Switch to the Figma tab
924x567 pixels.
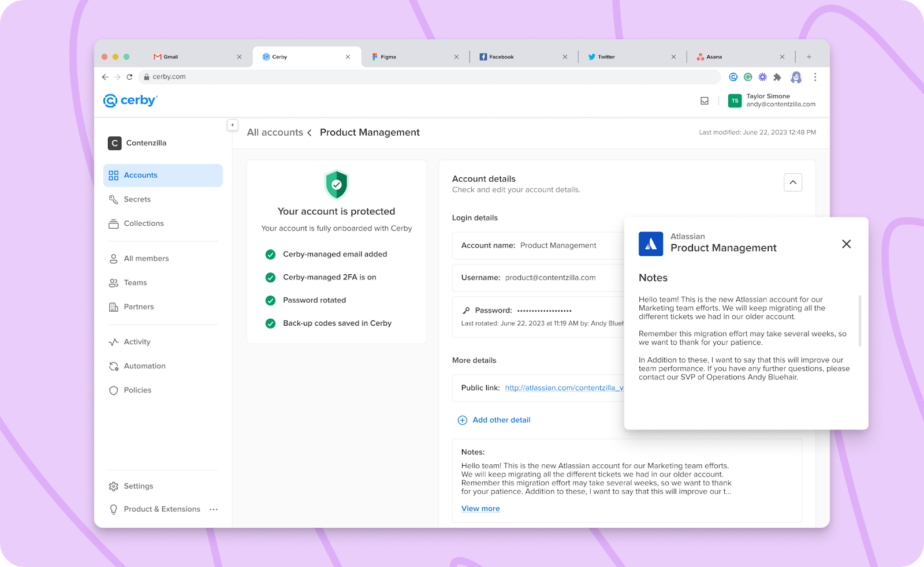pyautogui.click(x=415, y=57)
